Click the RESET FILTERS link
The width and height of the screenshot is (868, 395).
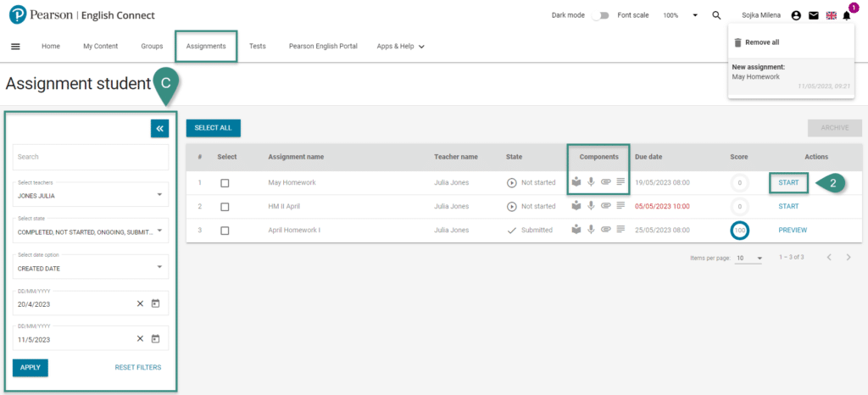tap(138, 367)
